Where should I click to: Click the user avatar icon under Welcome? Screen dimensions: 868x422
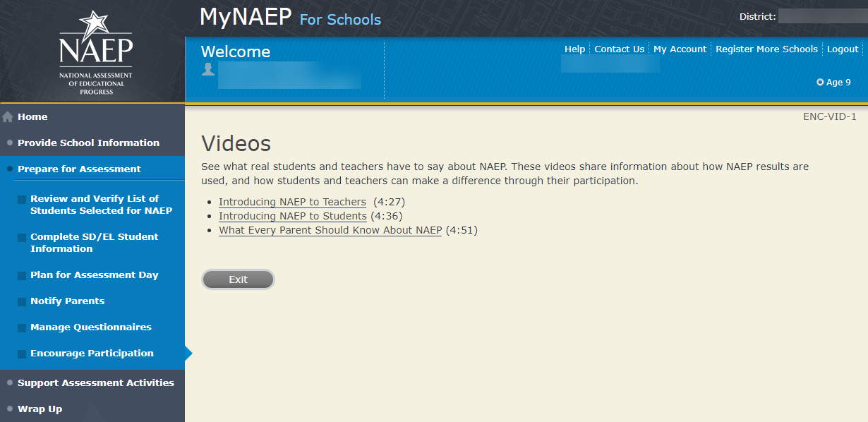[x=208, y=69]
